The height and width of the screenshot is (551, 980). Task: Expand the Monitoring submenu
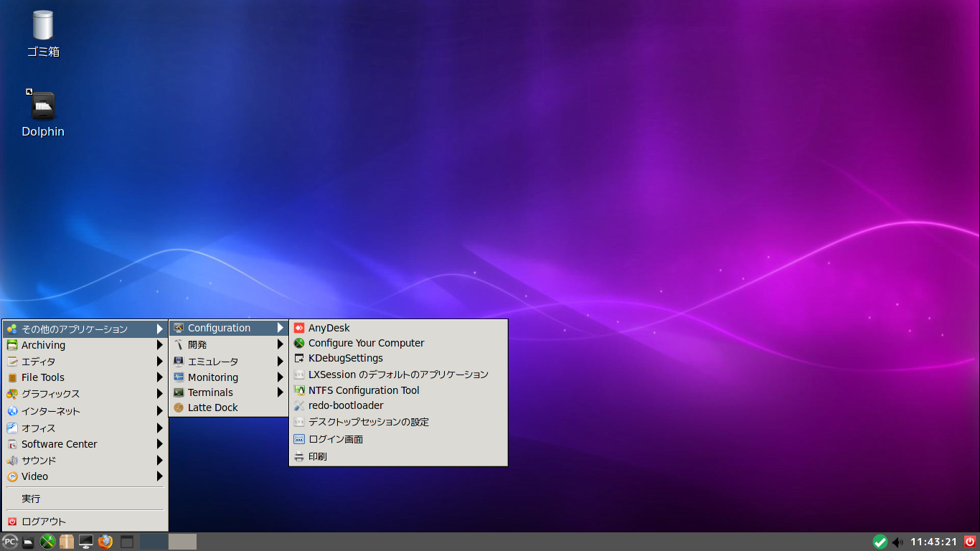tap(229, 377)
